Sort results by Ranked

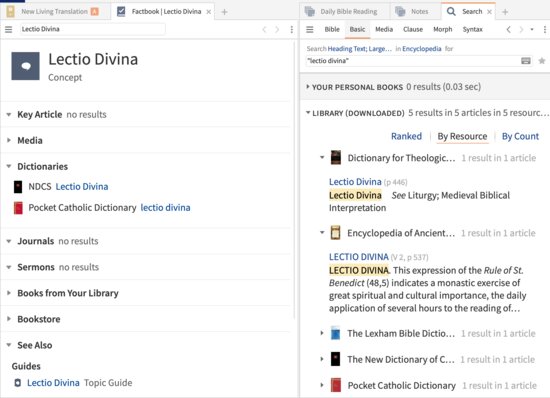point(407,136)
